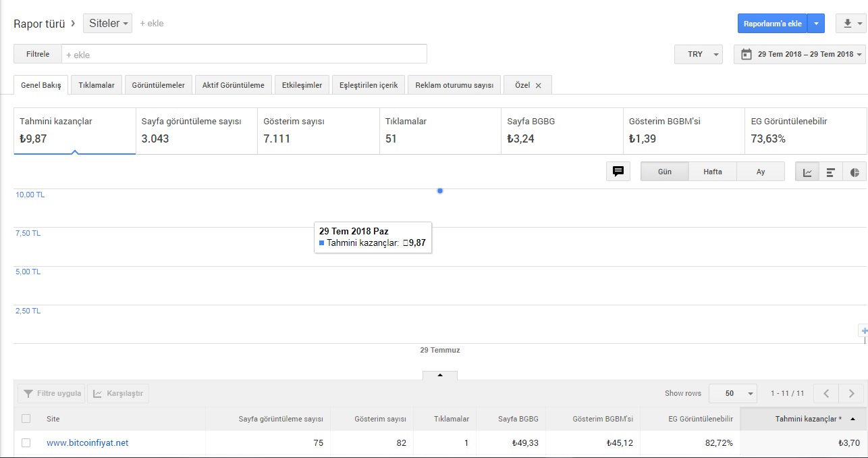Click + ekle next to Siteler
This screenshot has height=458, width=868.
(152, 23)
